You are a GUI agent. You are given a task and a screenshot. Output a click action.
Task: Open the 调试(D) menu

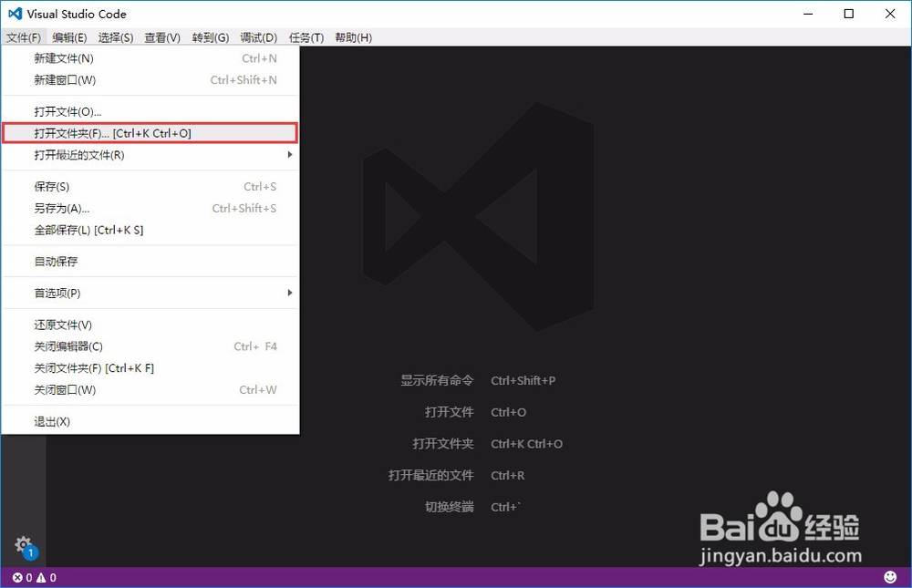tap(258, 37)
